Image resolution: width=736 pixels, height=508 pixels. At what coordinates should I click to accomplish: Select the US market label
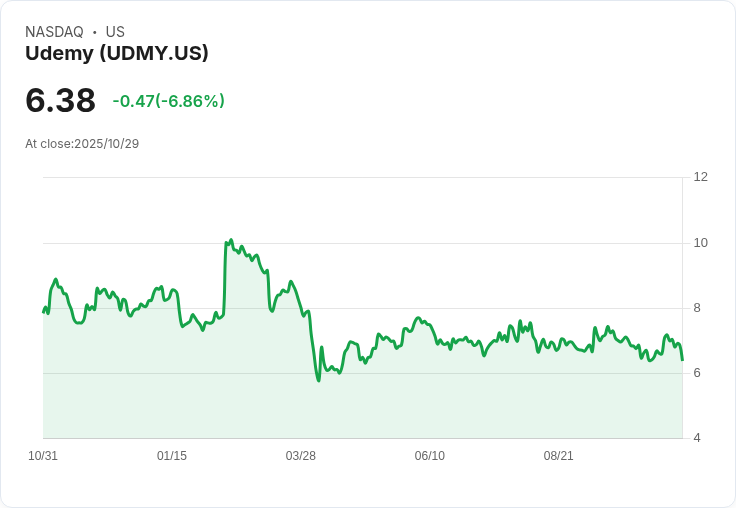tap(115, 32)
